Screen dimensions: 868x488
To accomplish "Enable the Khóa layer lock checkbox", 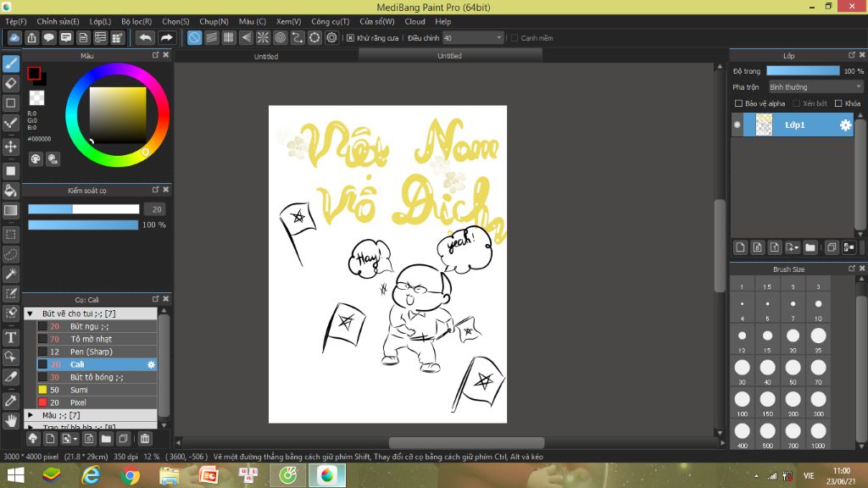I will 838,103.
